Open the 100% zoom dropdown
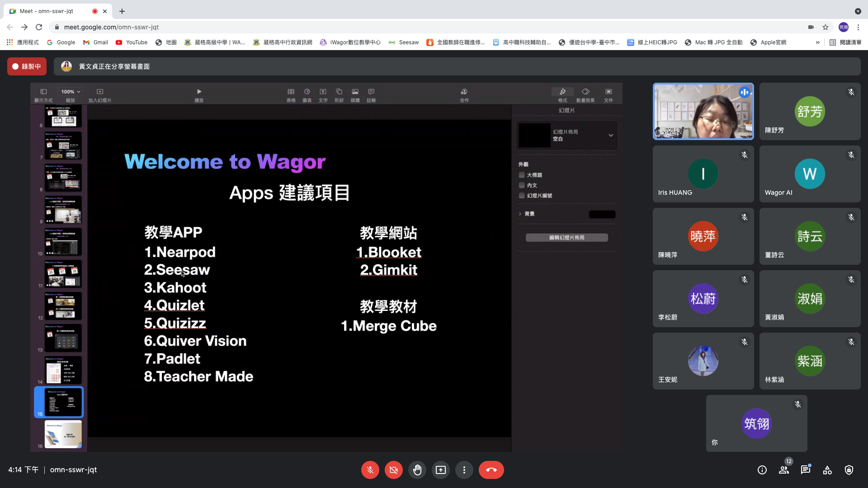The width and height of the screenshot is (868, 488). click(x=71, y=91)
